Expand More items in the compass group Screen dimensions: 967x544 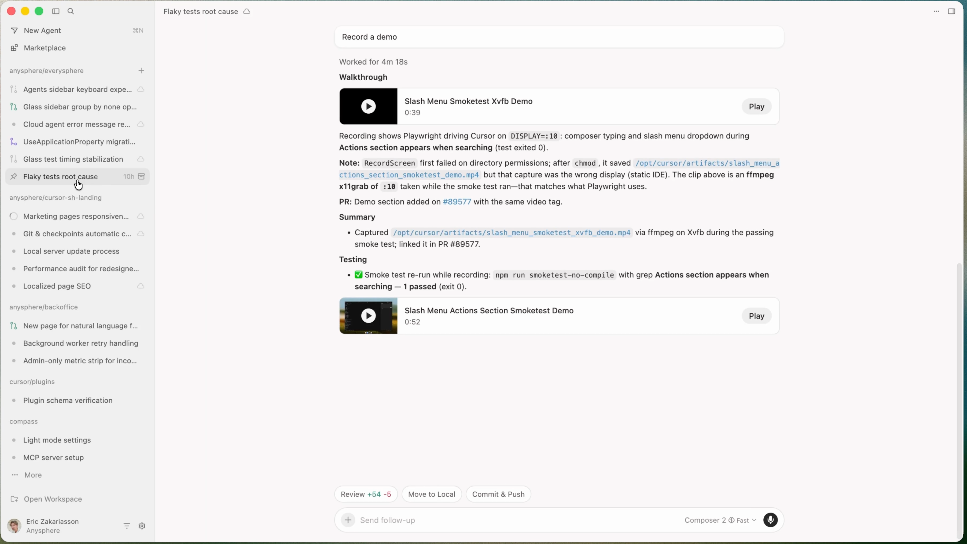click(32, 475)
